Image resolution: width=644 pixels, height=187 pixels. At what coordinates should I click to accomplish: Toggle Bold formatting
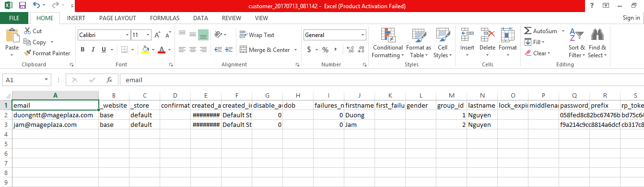click(82, 50)
